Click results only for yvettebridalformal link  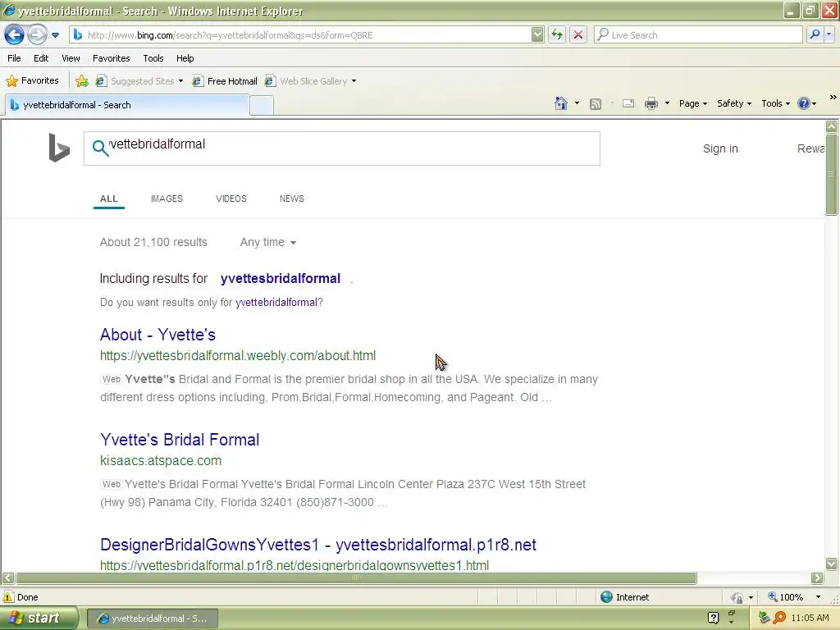pos(276,303)
